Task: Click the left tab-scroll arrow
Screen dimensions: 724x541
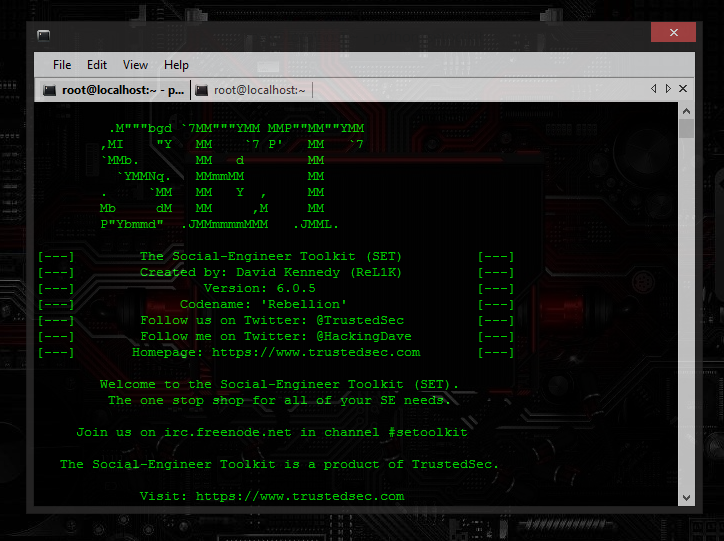Action: (x=653, y=89)
